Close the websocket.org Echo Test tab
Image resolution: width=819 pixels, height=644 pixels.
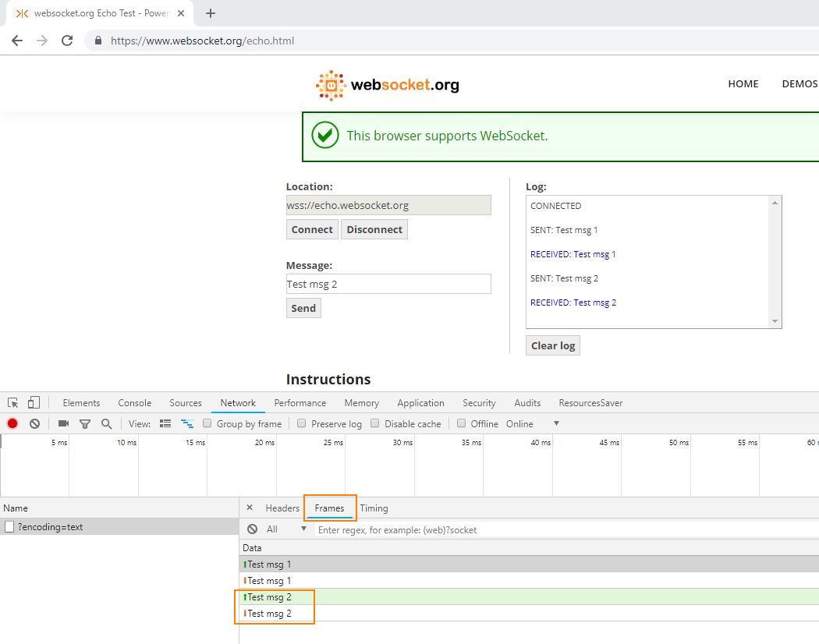tap(181, 13)
